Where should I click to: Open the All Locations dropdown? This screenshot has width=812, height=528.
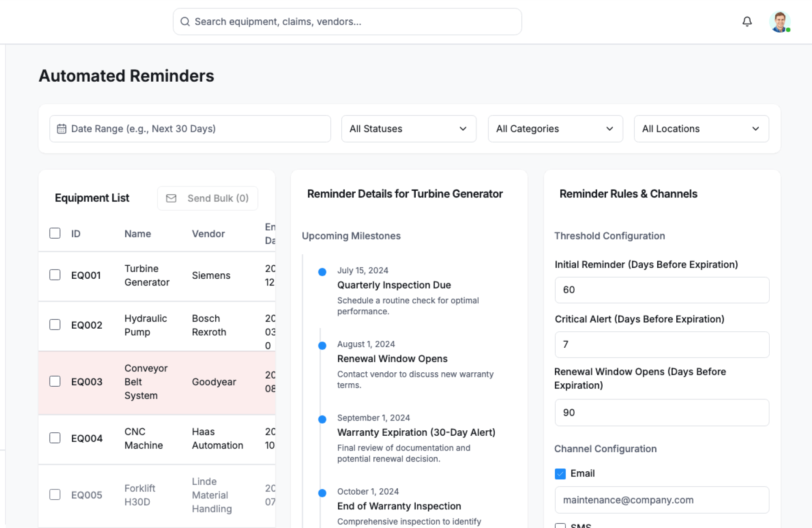click(x=701, y=129)
